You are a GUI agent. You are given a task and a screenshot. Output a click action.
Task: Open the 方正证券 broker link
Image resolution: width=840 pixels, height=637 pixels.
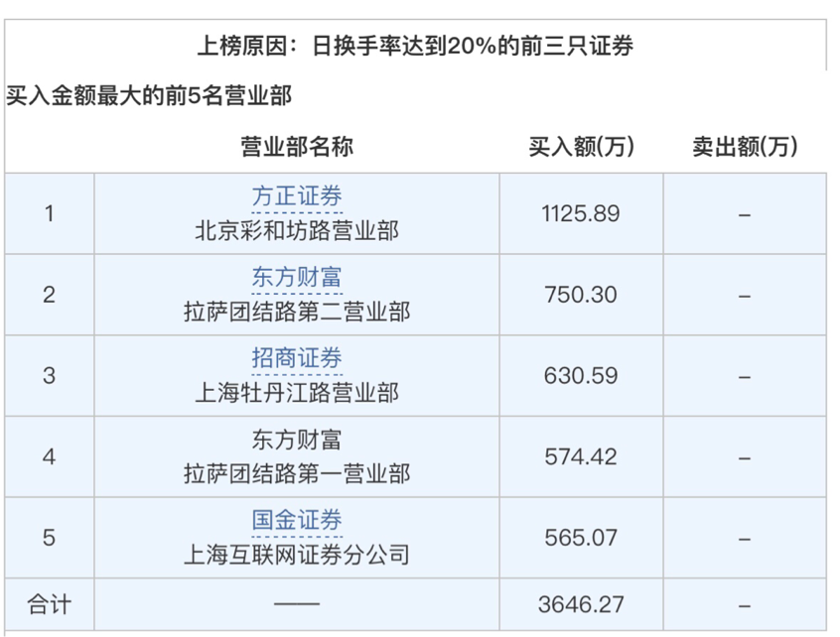tap(297, 195)
